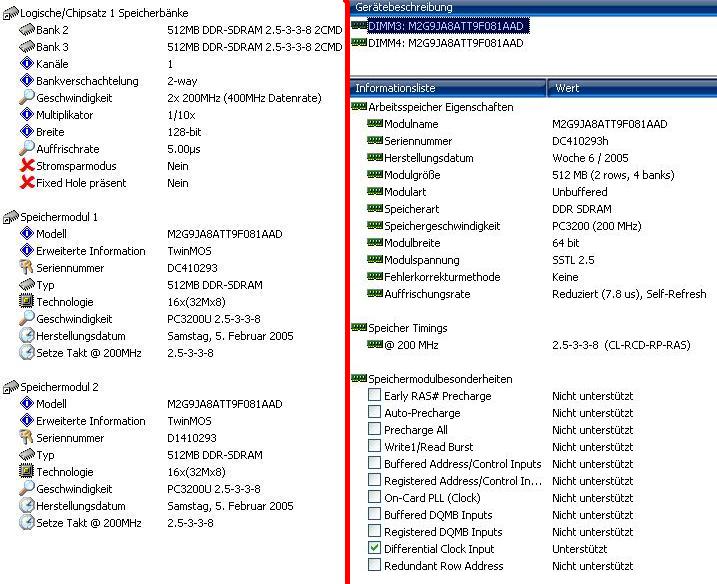Click the memory chip icon beside Bank 3
This screenshot has height=584, width=717.
(27, 47)
